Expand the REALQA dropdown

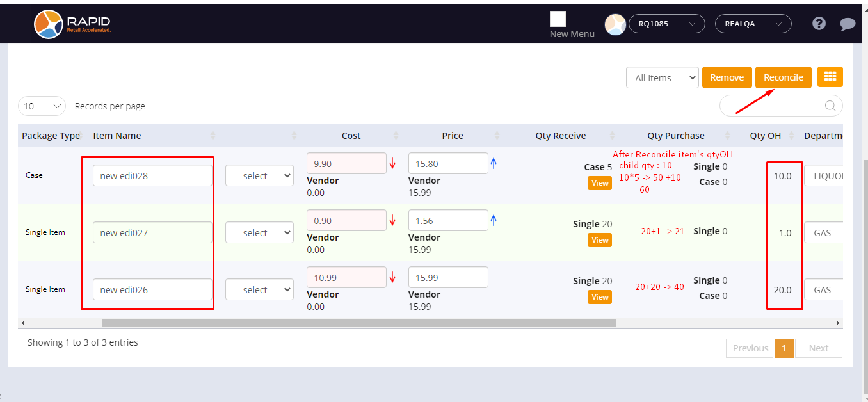pos(753,24)
